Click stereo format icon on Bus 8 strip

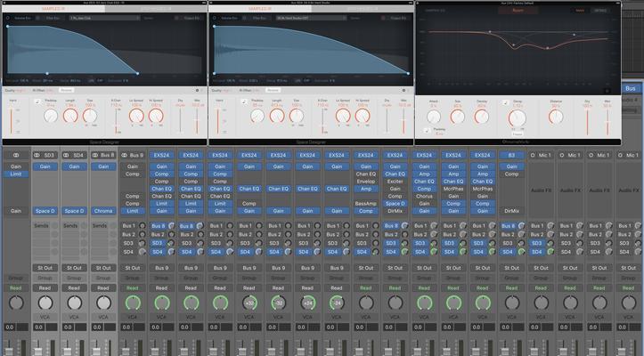[x=95, y=155]
